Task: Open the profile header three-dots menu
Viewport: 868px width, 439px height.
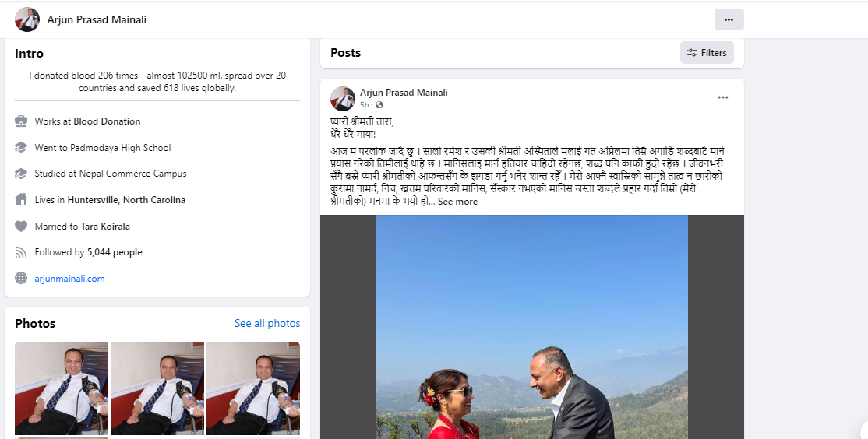Action: pyautogui.click(x=729, y=20)
